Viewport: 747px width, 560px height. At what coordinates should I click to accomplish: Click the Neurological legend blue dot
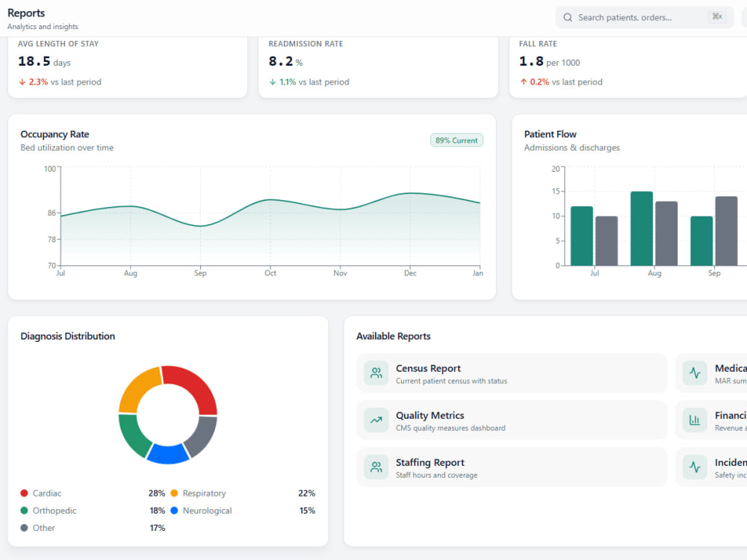(174, 511)
